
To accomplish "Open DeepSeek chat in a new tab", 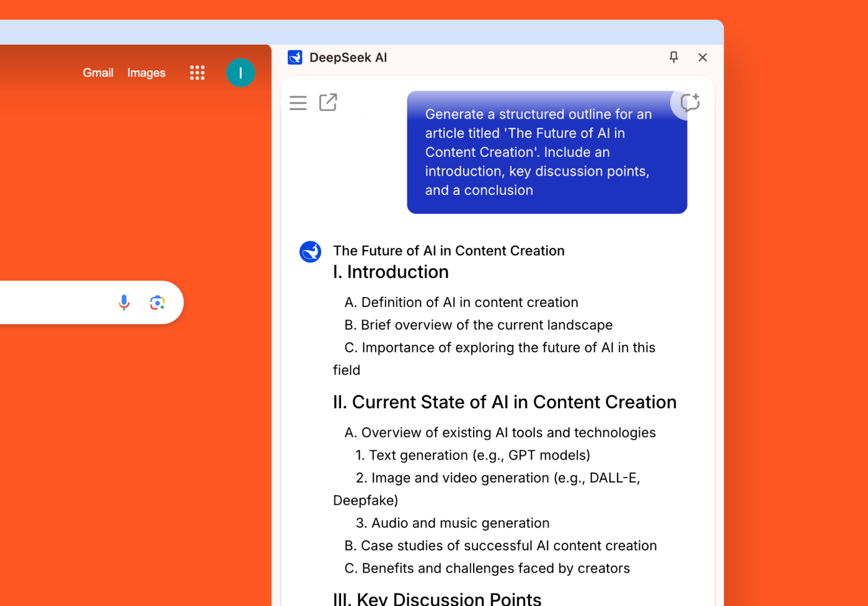I will 328,102.
